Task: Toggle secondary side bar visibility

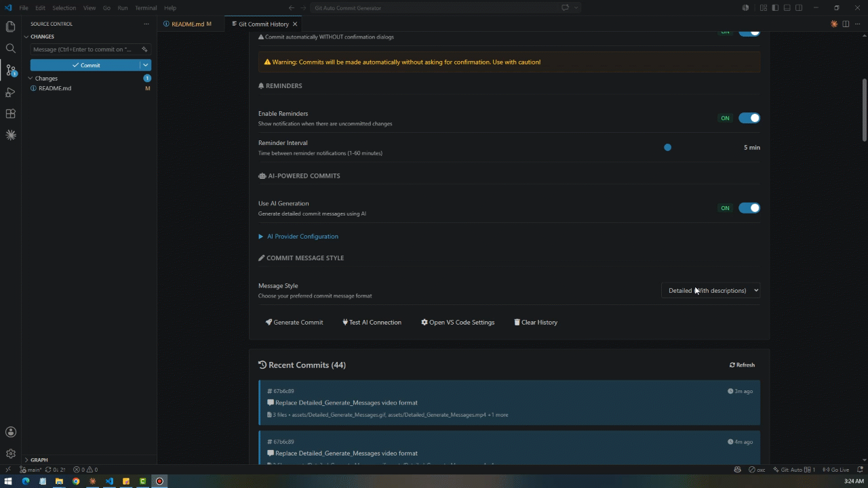Action: 799,7
